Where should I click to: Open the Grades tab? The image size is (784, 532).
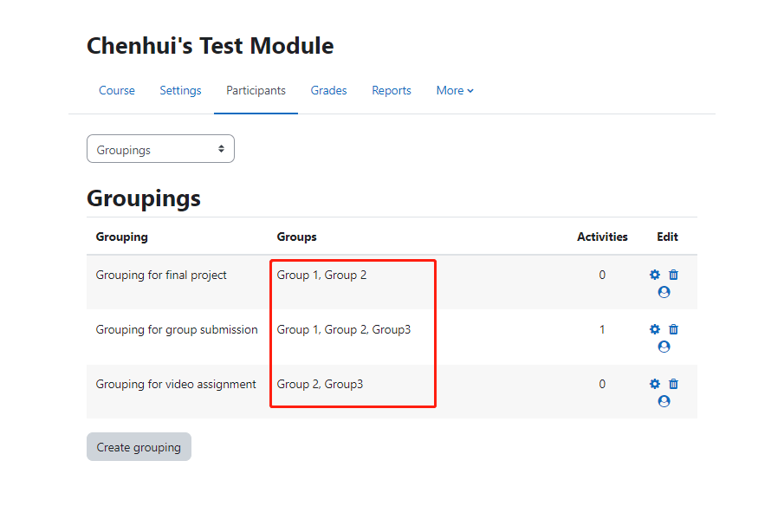point(329,91)
